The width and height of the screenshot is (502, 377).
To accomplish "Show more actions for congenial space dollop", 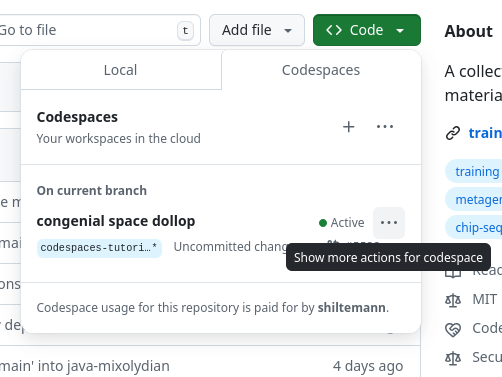I will coord(389,223).
